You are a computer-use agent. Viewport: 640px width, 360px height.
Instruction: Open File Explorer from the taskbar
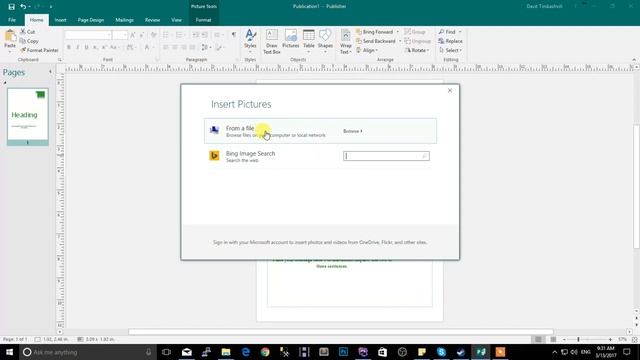[x=226, y=352]
